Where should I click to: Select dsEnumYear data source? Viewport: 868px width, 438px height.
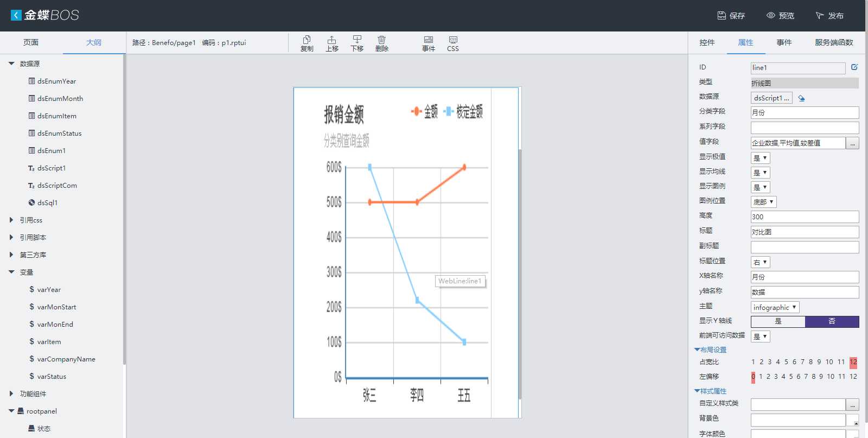point(56,81)
